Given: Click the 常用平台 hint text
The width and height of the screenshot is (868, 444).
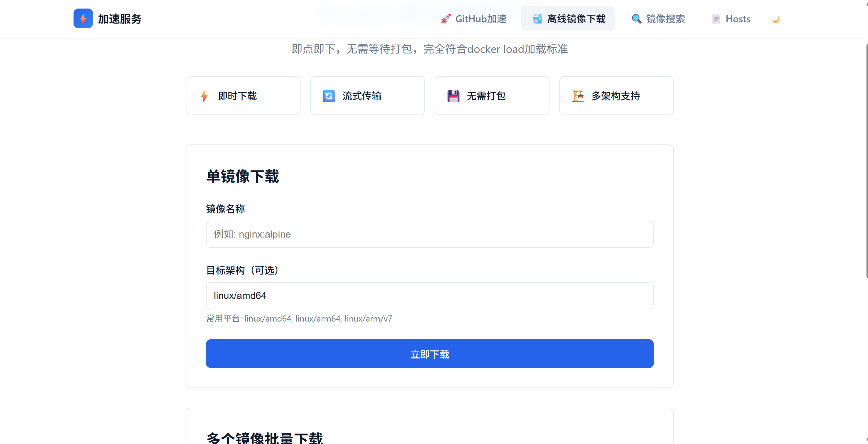Looking at the screenshot, I should [299, 318].
